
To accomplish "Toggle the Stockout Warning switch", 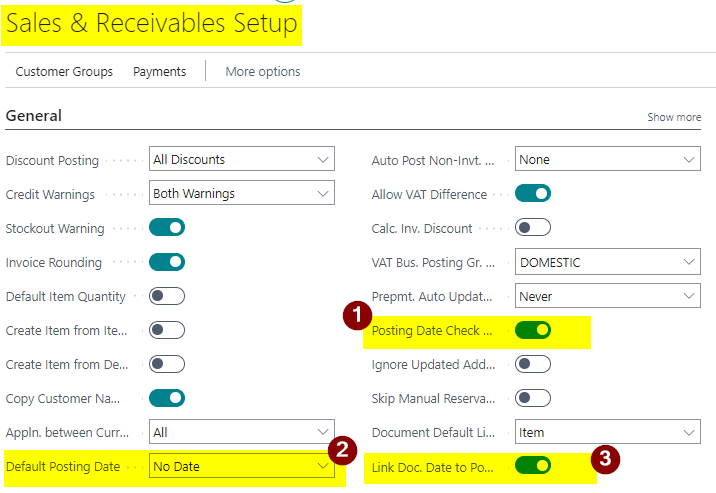I will tap(167, 228).
